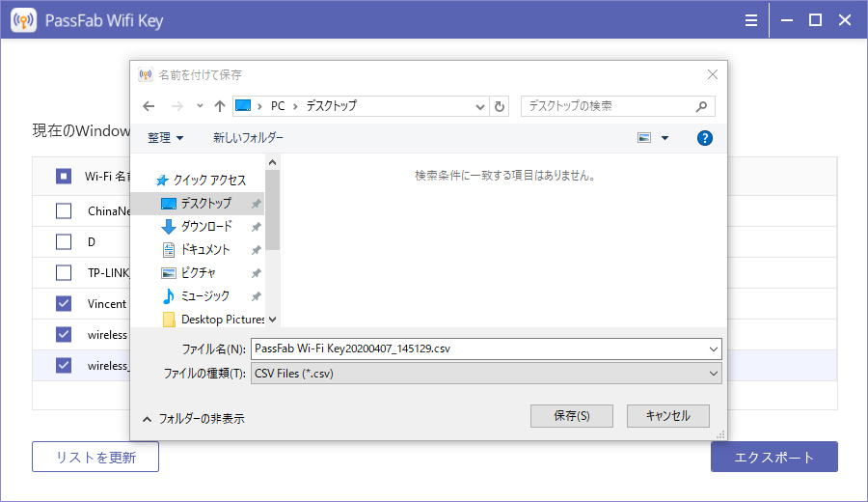Click the search magnifier icon
The height and width of the screenshot is (502, 868).
coord(702,106)
